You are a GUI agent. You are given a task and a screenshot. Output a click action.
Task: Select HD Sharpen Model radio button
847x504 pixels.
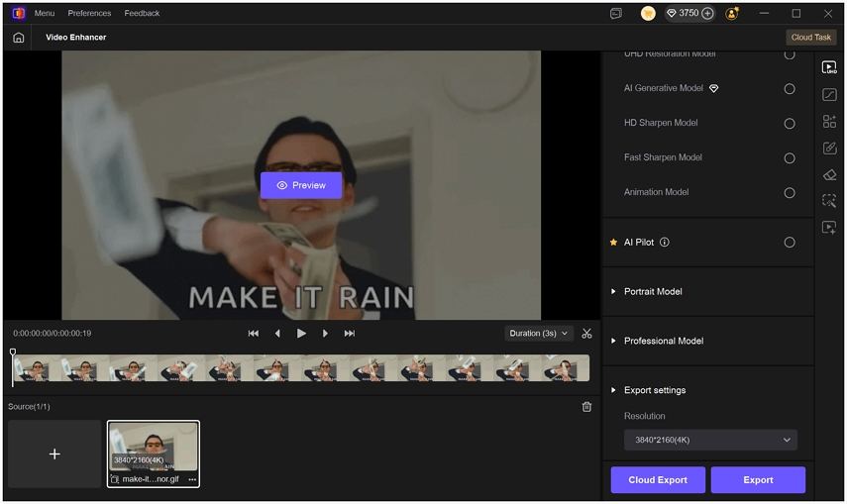tap(790, 123)
